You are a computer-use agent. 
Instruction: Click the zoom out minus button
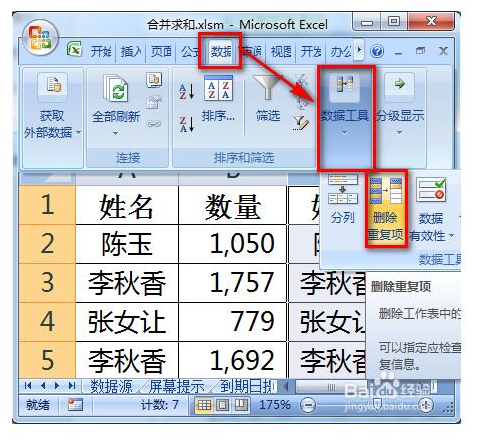pyautogui.click(x=308, y=405)
